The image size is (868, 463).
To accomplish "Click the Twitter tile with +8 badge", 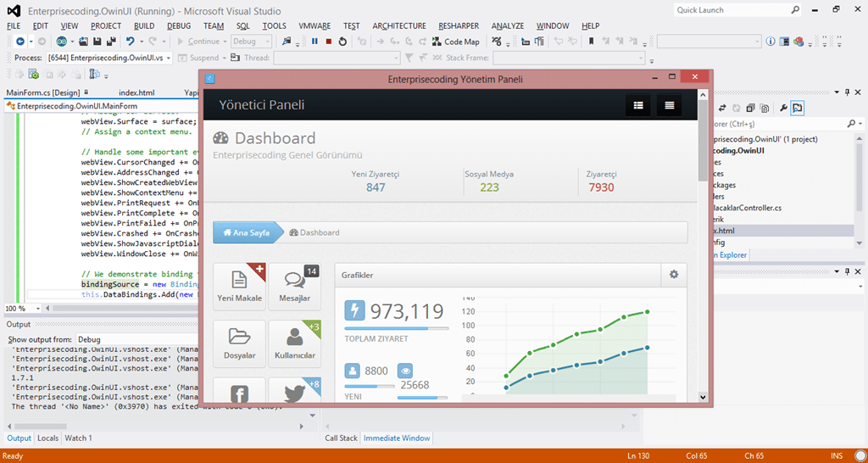I will (294, 390).
